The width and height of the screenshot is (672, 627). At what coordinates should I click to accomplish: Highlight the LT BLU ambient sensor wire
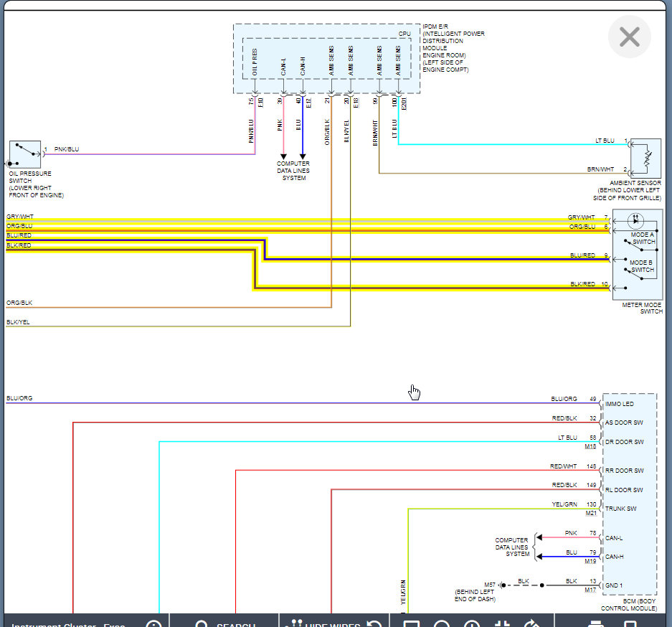click(x=502, y=144)
